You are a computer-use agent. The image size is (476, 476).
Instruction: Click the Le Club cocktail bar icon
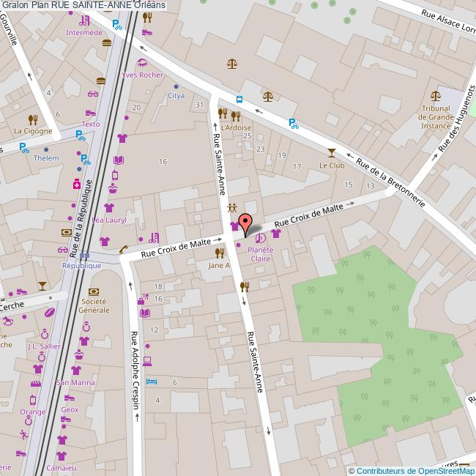click(x=332, y=152)
